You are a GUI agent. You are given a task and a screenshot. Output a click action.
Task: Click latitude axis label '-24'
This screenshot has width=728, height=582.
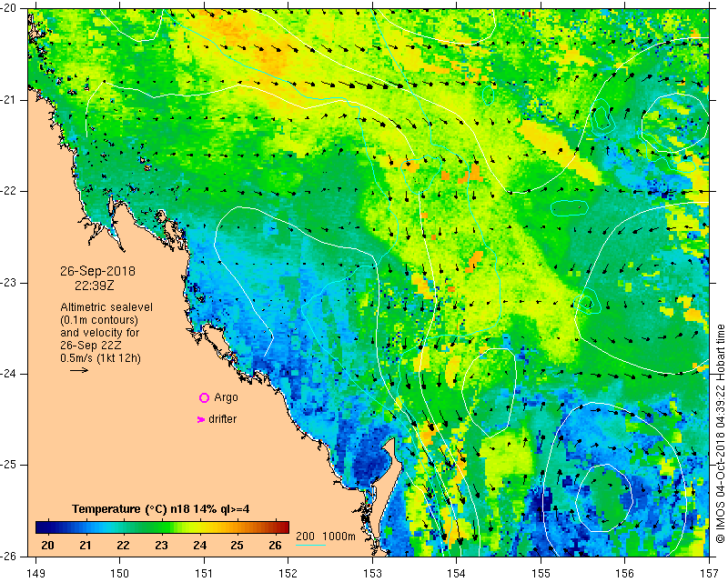(x=8, y=374)
